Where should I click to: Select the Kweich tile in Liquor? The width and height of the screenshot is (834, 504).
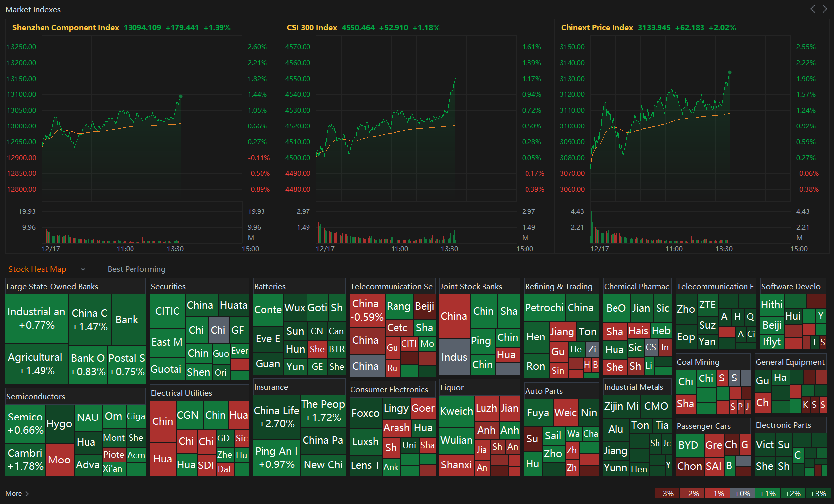pyautogui.click(x=457, y=411)
